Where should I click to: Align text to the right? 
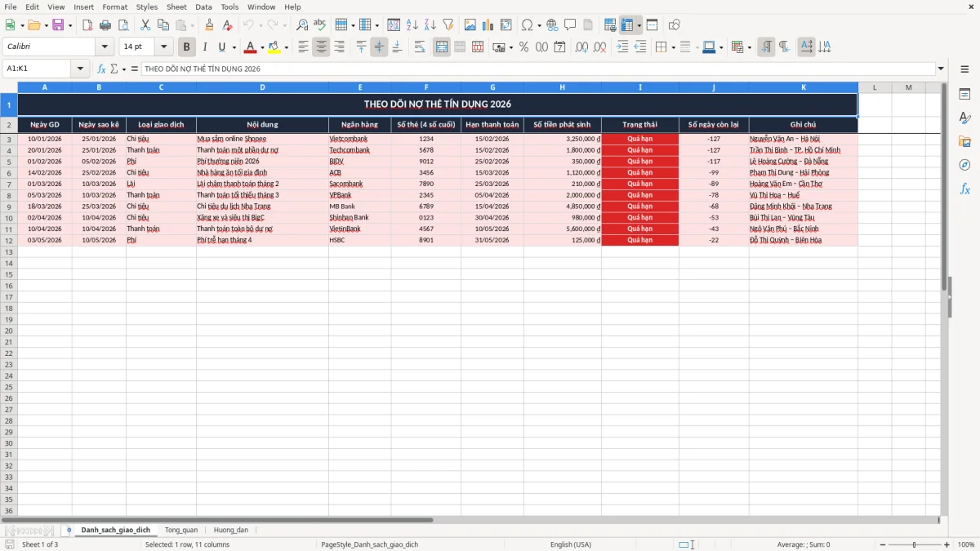click(340, 47)
